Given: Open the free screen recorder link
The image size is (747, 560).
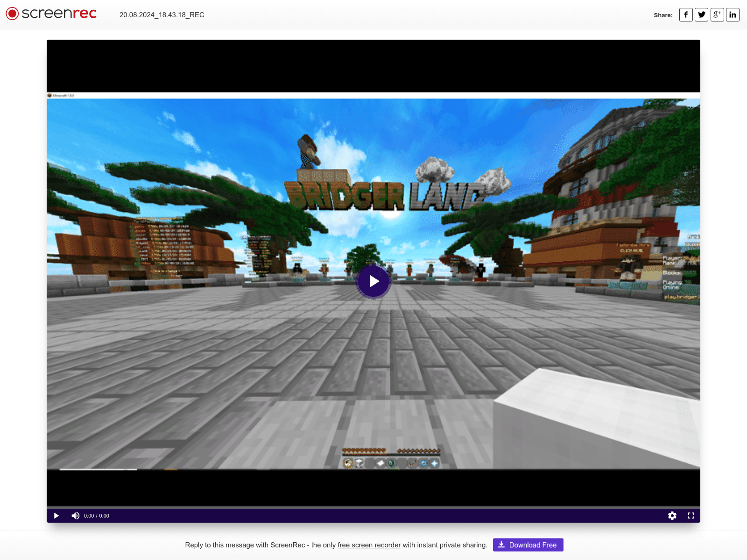Looking at the screenshot, I should coord(369,545).
